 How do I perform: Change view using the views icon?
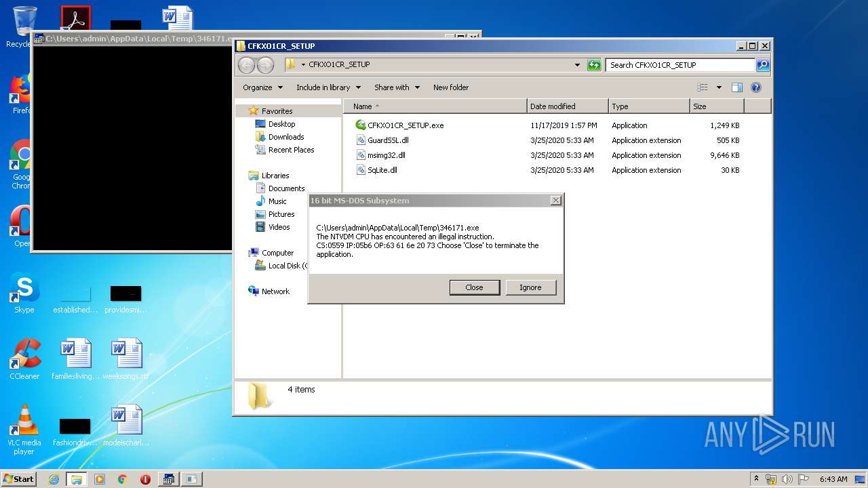703,87
